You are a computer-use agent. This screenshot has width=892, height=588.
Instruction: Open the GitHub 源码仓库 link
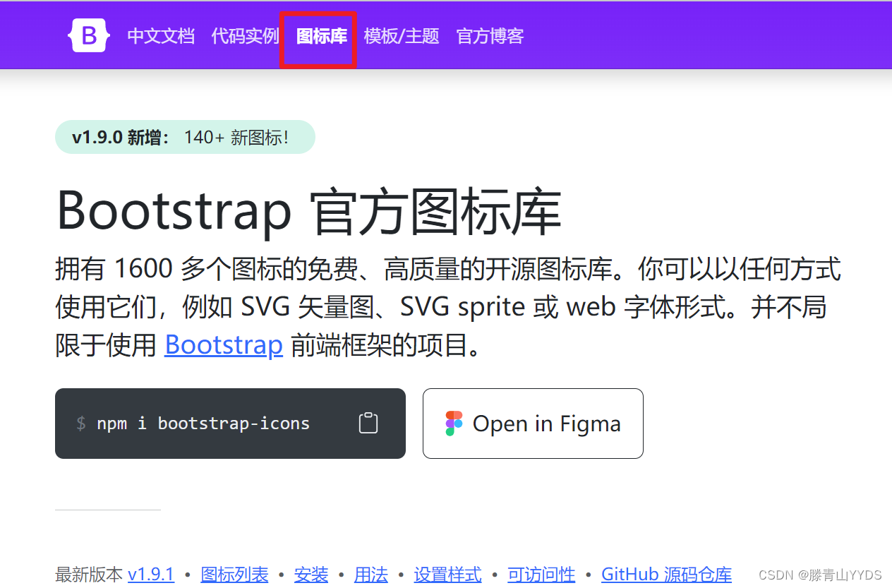(x=666, y=575)
